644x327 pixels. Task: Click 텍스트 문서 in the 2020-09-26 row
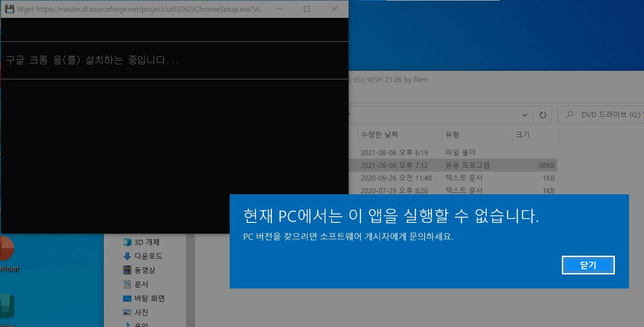click(464, 178)
